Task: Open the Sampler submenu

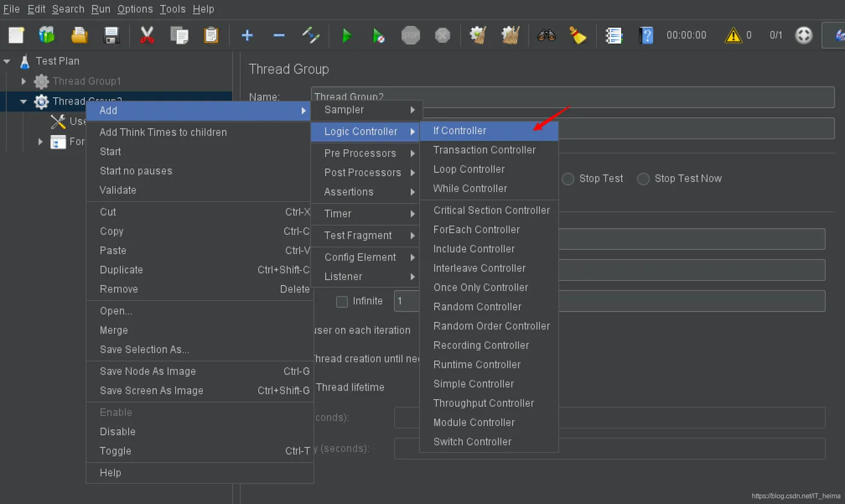Action: [366, 110]
